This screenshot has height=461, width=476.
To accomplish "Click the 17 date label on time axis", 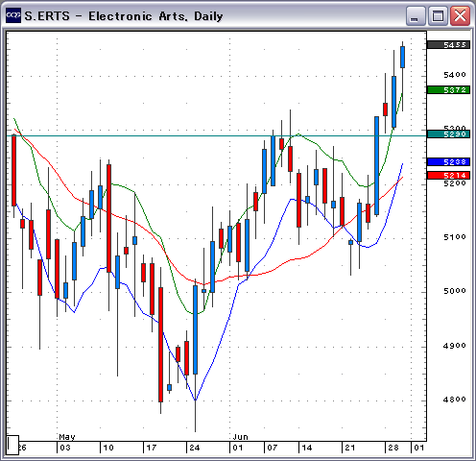I will (151, 448).
